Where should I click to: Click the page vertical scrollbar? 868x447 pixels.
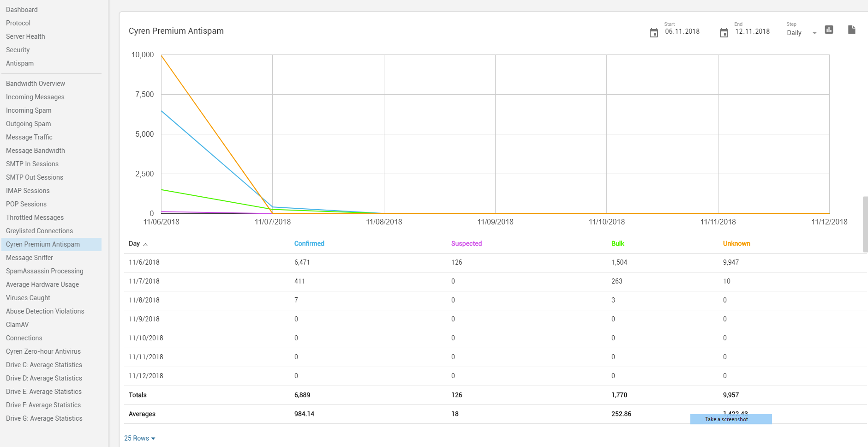pos(865,224)
